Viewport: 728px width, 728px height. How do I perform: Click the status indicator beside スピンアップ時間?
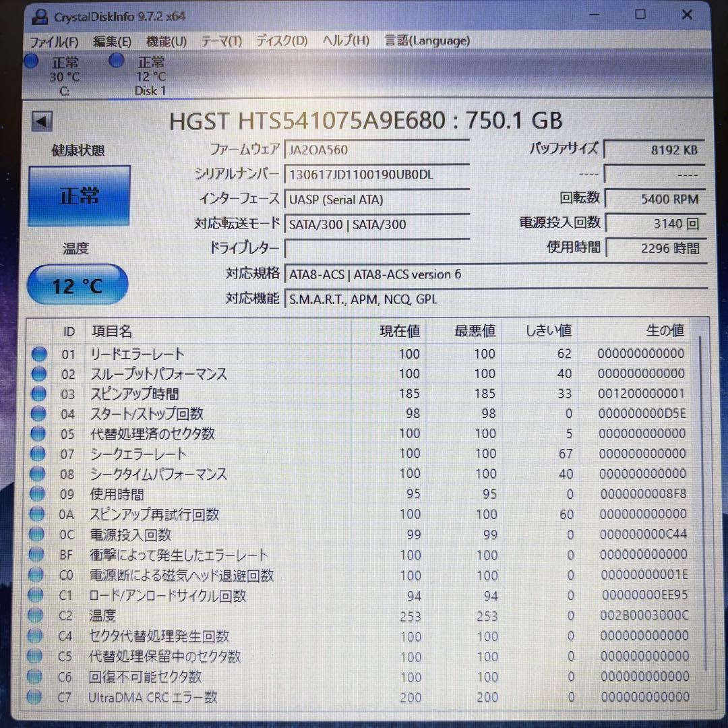[x=38, y=394]
